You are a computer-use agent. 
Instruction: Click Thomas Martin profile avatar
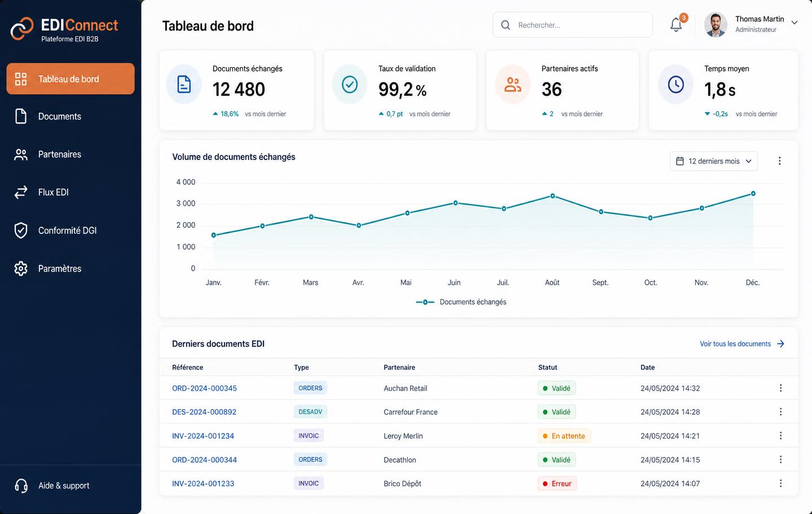tap(716, 25)
